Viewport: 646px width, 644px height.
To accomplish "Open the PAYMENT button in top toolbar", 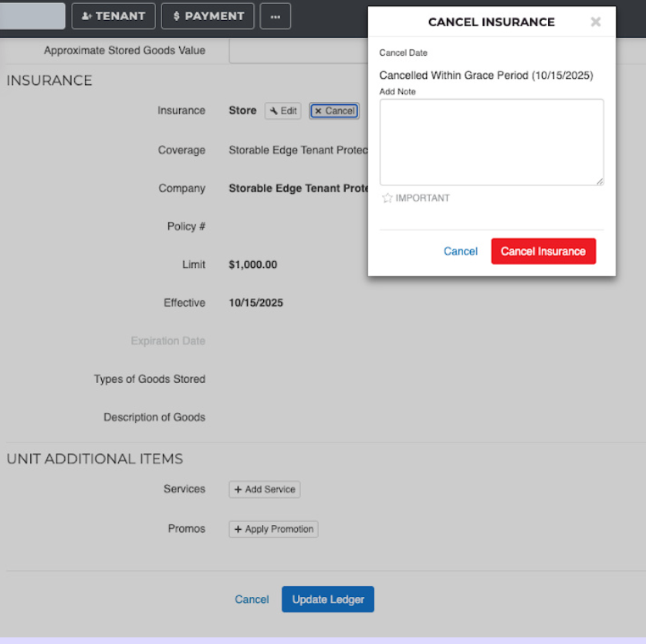I will tap(208, 16).
